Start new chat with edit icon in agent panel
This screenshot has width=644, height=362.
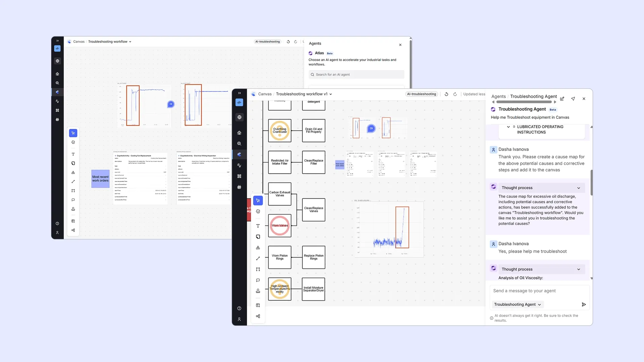[562, 99]
